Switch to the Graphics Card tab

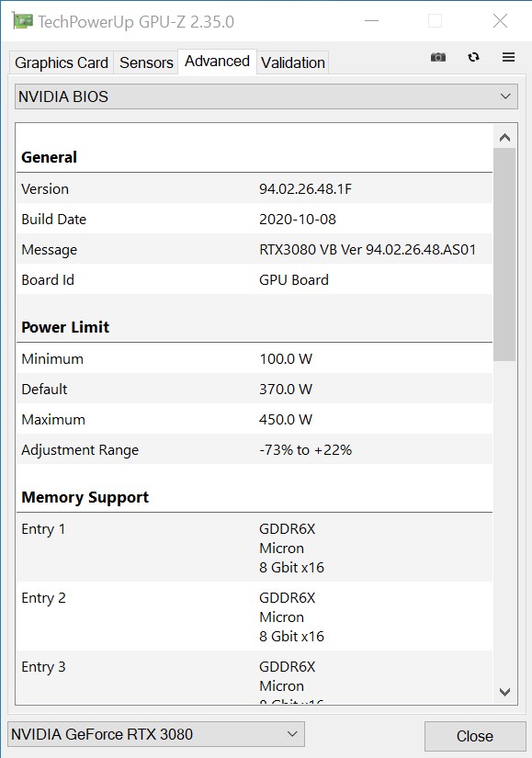click(x=62, y=62)
